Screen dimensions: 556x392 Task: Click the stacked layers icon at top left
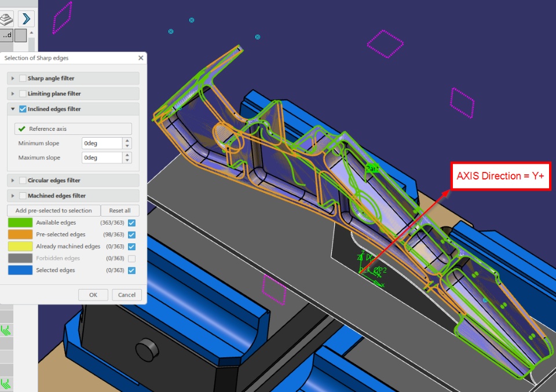[6, 19]
